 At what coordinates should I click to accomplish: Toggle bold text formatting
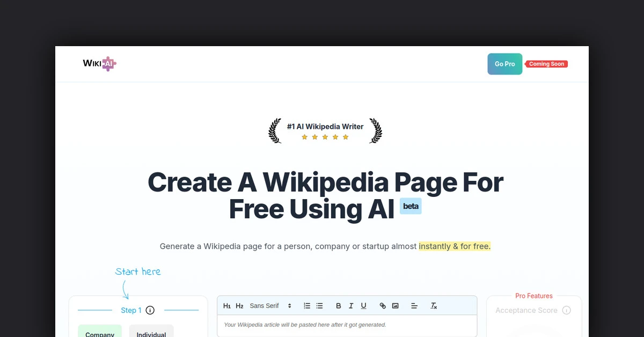click(339, 305)
